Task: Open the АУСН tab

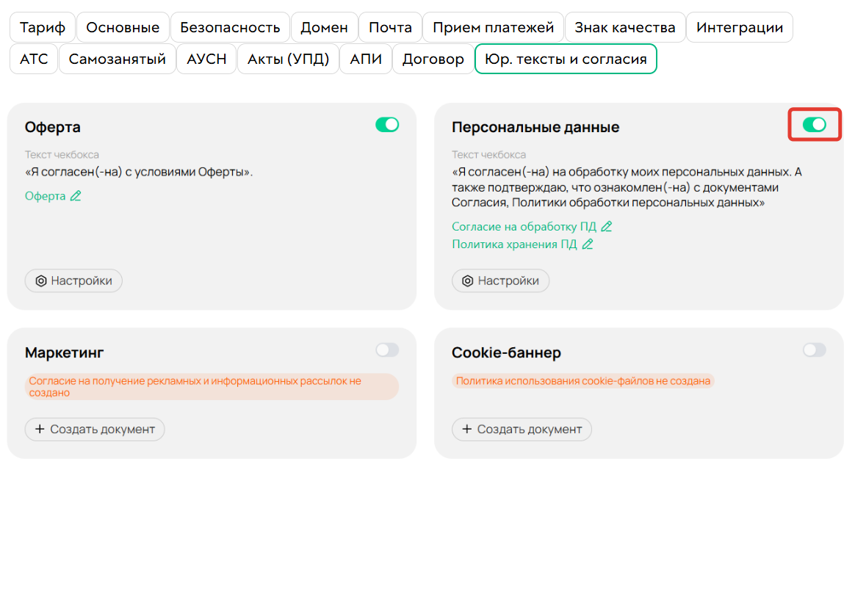Action: click(206, 59)
